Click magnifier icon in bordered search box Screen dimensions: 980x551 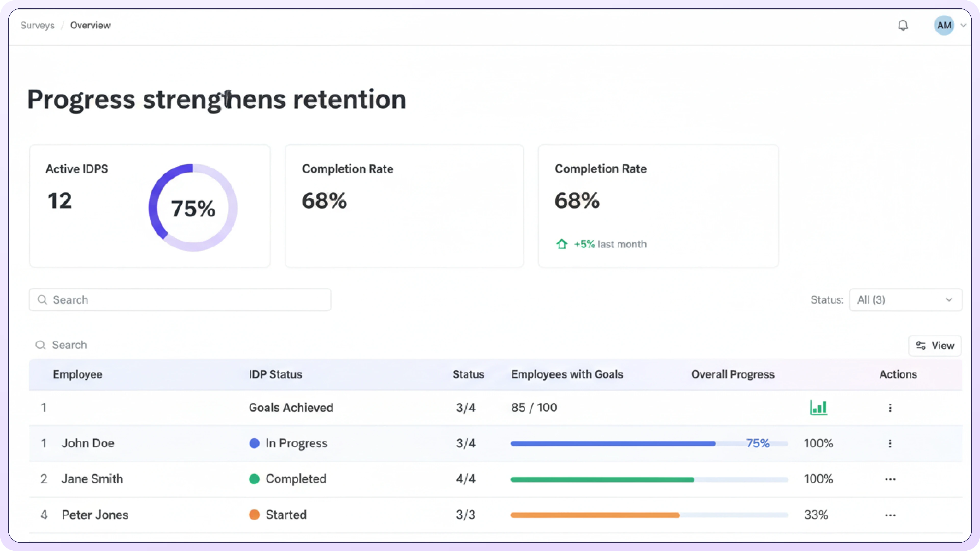click(x=42, y=300)
